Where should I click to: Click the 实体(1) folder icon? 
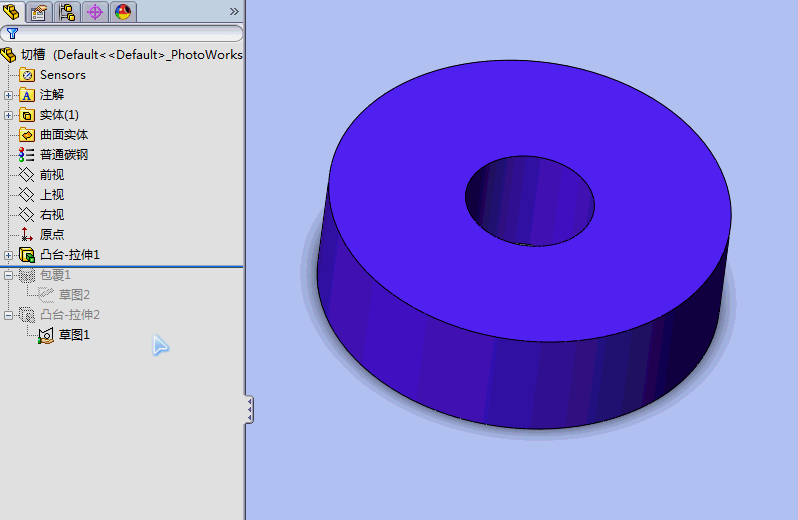pos(27,115)
